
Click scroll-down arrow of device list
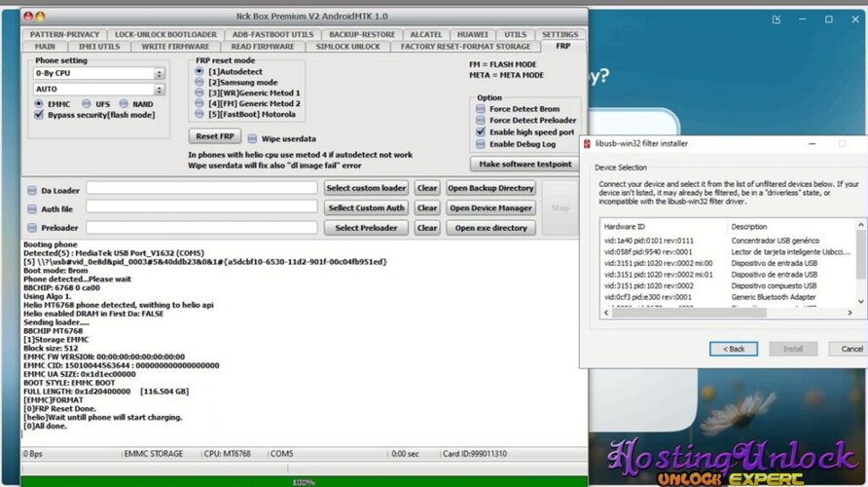[x=861, y=301]
